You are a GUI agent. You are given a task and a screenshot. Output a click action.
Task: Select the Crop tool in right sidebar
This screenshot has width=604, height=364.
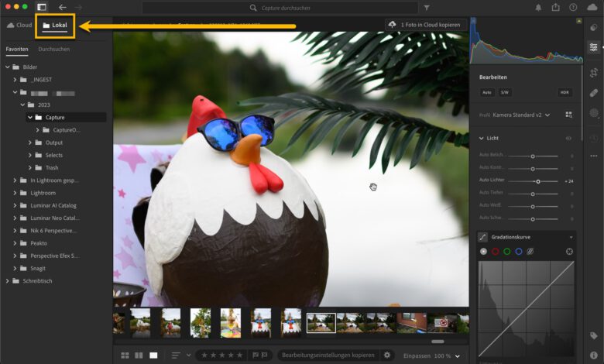coord(593,71)
